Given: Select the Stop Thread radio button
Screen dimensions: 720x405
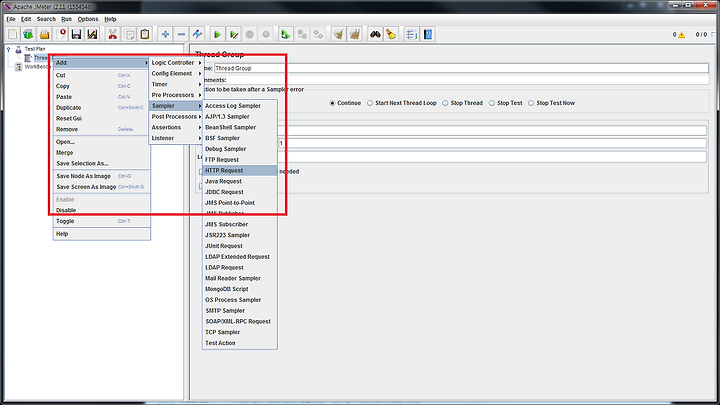Looking at the screenshot, I should pos(445,103).
